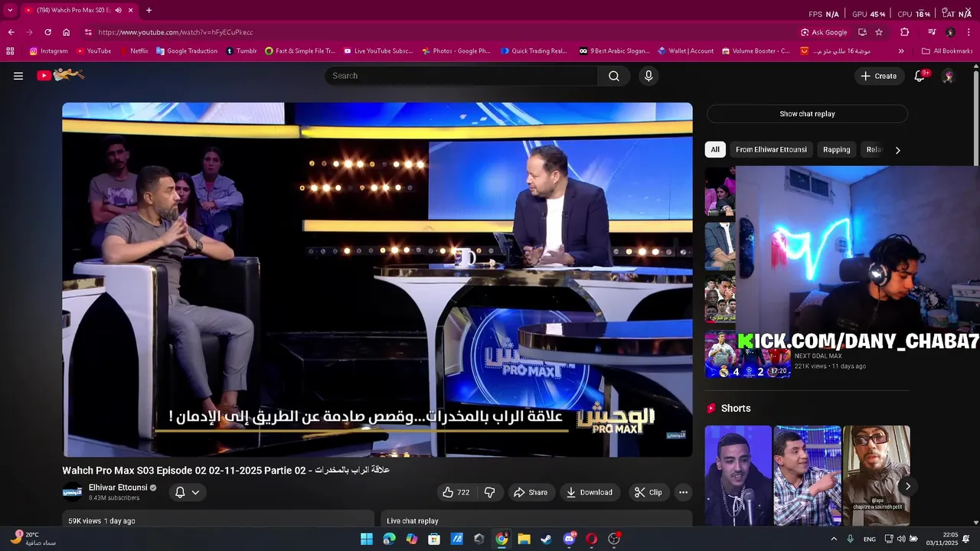980x551 pixels.
Task: Show hidden system tray icons
Action: (x=834, y=539)
